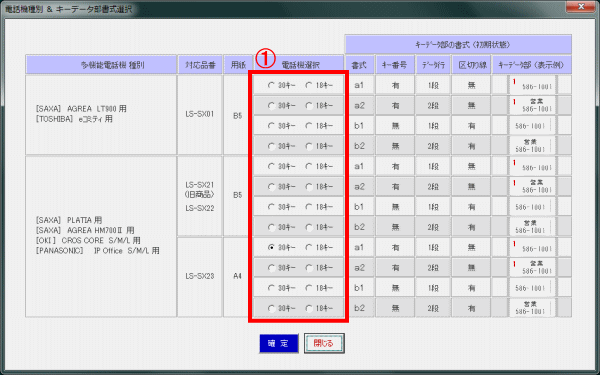This screenshot has height=375, width=600.
Task: Confirm selection with the 確定 button
Action: click(279, 343)
